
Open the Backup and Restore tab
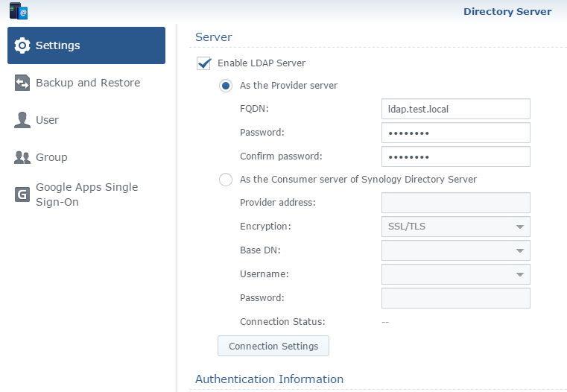click(88, 83)
